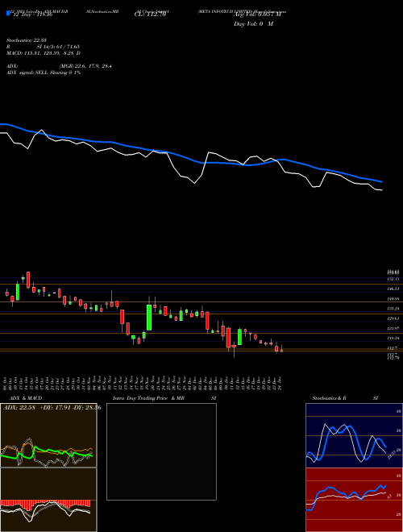Click the 'Day Vol: 0 M' value

[253, 24]
